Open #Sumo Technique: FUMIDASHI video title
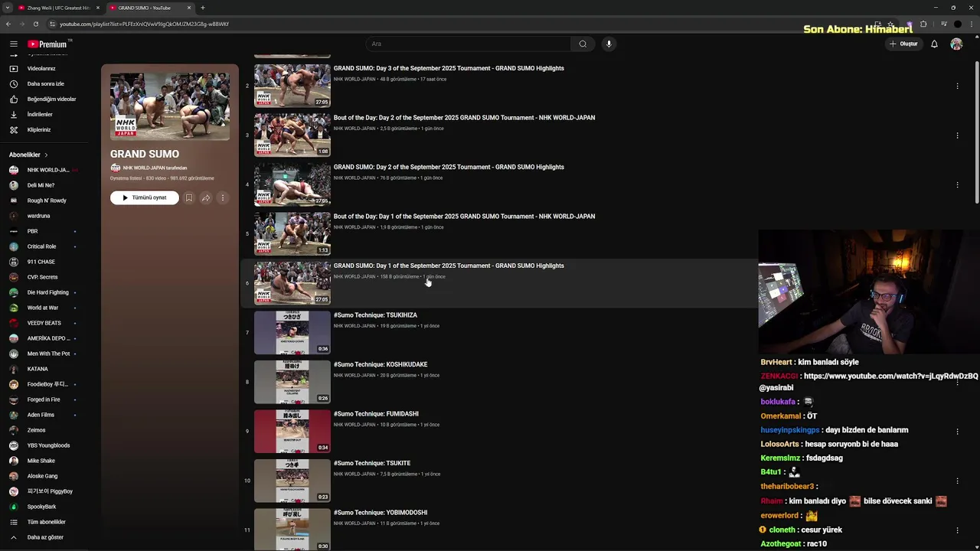The image size is (980, 551). (x=376, y=414)
